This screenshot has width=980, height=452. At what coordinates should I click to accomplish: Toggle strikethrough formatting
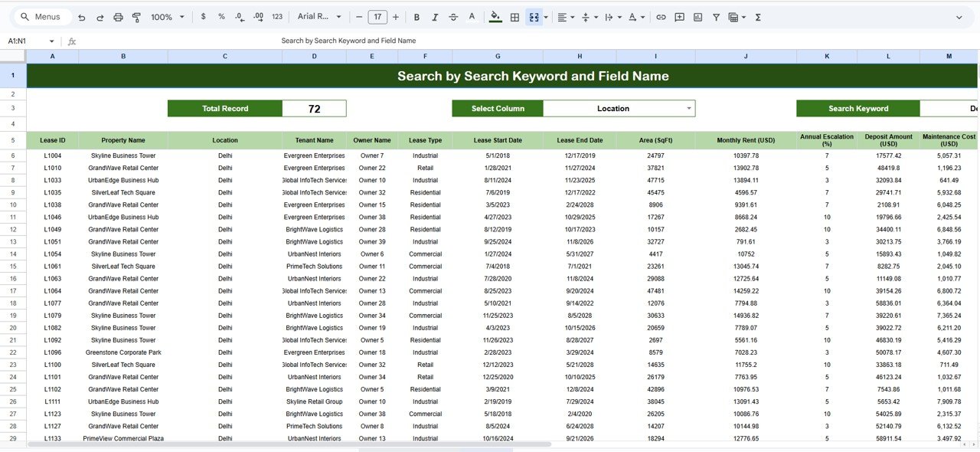[x=453, y=16]
